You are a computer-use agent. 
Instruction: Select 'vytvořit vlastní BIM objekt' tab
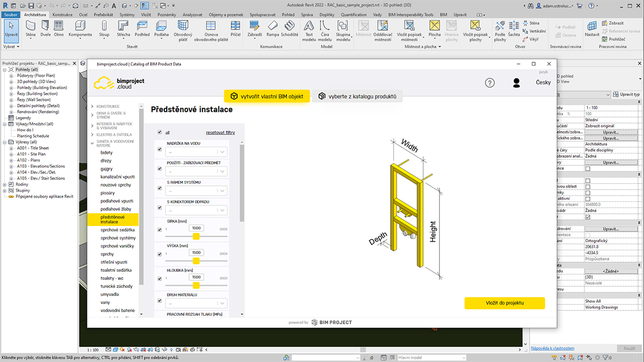(267, 97)
